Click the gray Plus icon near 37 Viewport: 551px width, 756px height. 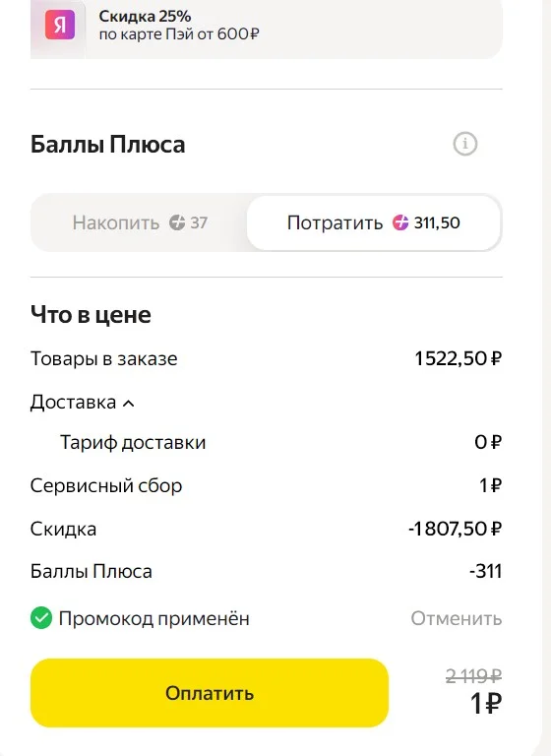(177, 222)
